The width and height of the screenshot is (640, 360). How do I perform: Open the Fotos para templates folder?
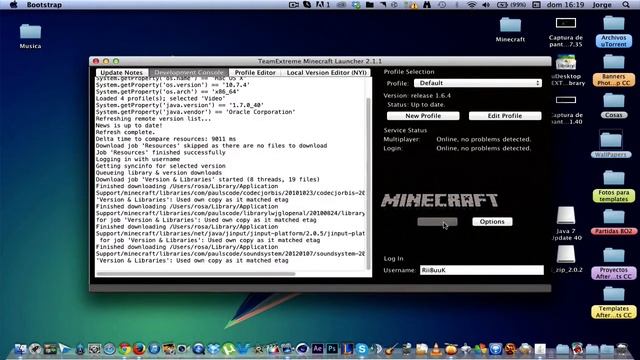613,186
